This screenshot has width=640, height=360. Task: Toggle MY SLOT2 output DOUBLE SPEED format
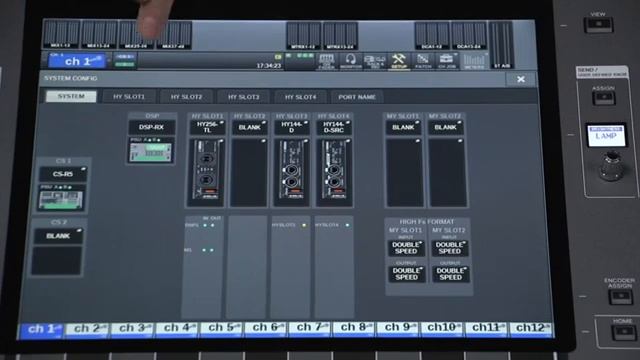click(x=451, y=274)
